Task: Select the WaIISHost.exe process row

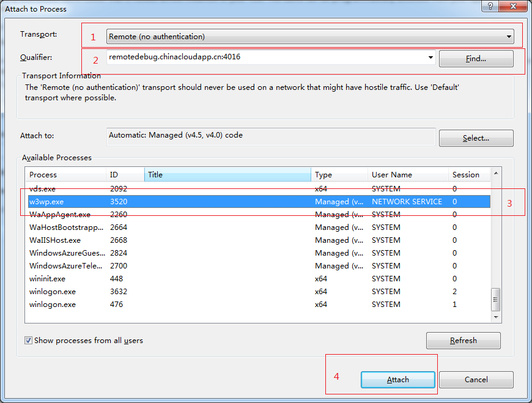Action: (x=259, y=240)
